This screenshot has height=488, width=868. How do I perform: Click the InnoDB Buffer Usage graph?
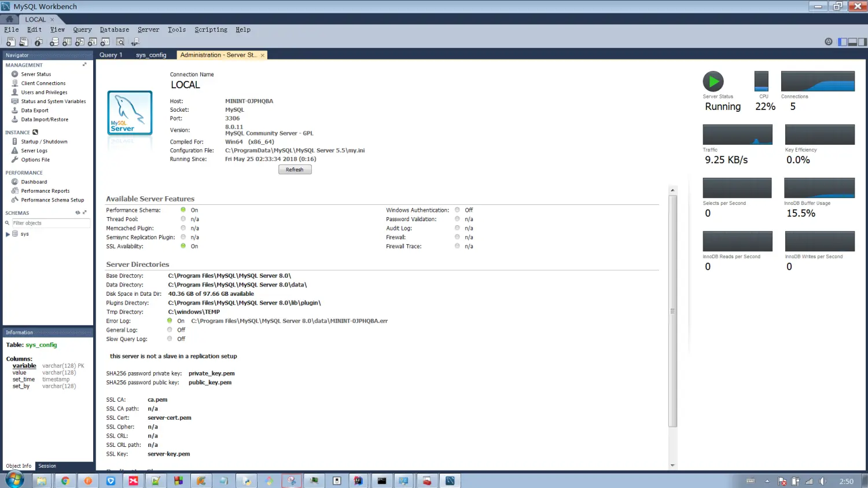point(819,188)
